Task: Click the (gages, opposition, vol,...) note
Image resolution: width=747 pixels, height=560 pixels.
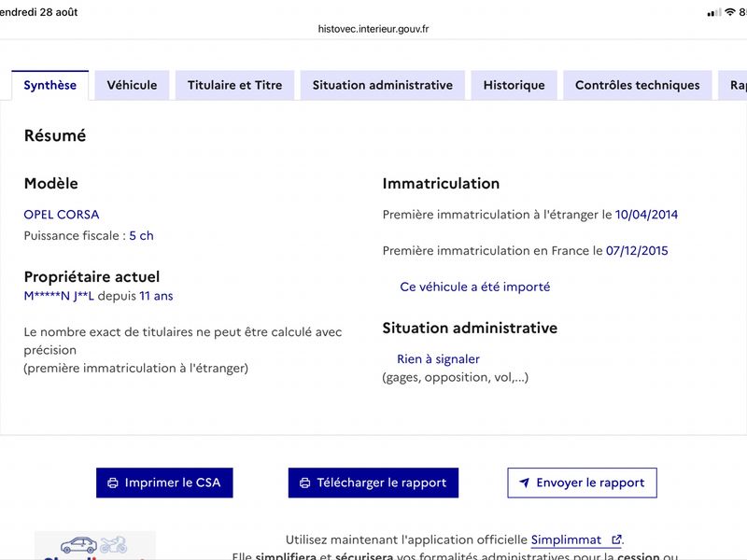Action: (456, 378)
